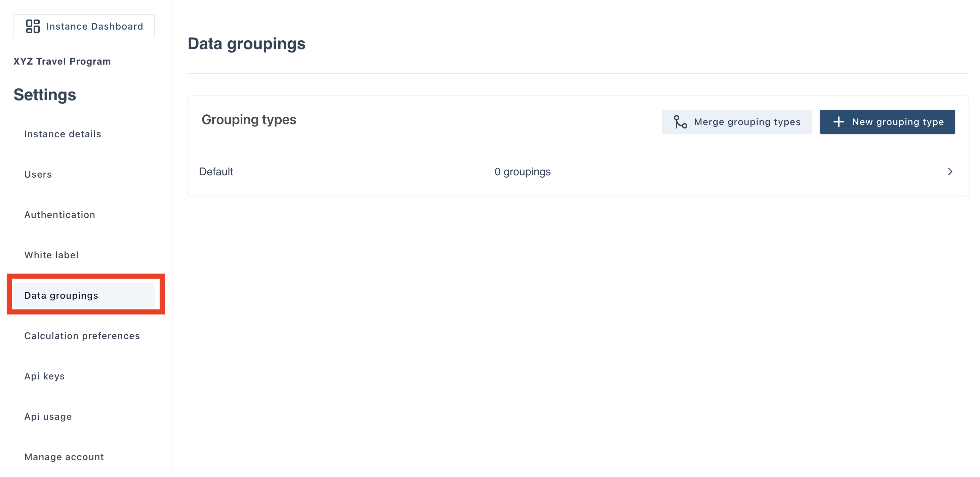Screen dimensions: 980x477
Task: Expand the Default grouping chevron arrow
Action: [949, 172]
